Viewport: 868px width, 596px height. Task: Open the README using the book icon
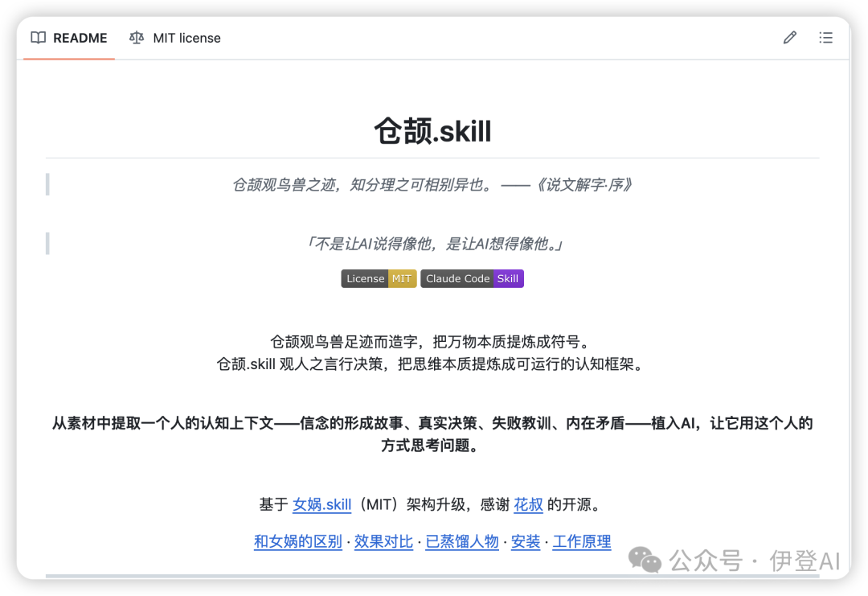38,38
